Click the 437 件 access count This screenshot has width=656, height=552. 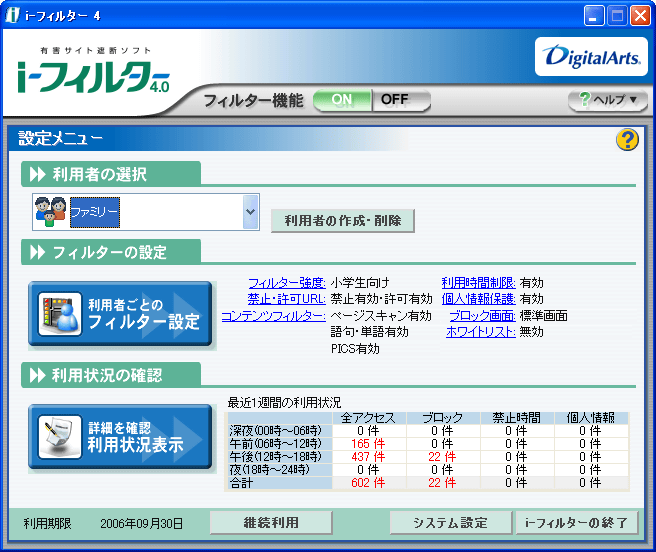click(x=368, y=457)
